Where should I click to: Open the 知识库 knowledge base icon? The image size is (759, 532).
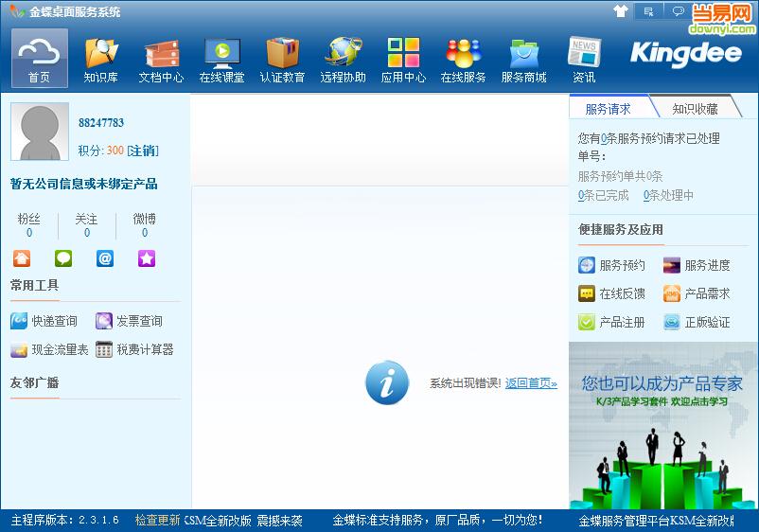tap(100, 60)
